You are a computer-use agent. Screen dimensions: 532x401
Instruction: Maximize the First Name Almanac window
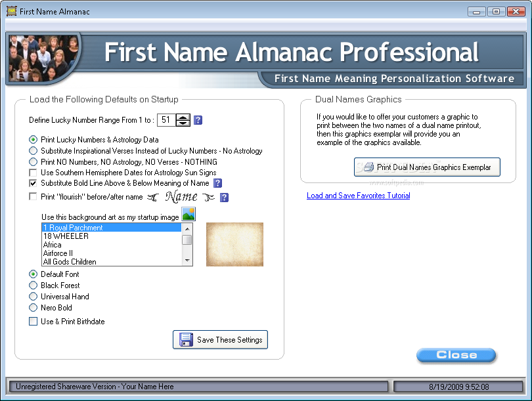pyautogui.click(x=496, y=12)
